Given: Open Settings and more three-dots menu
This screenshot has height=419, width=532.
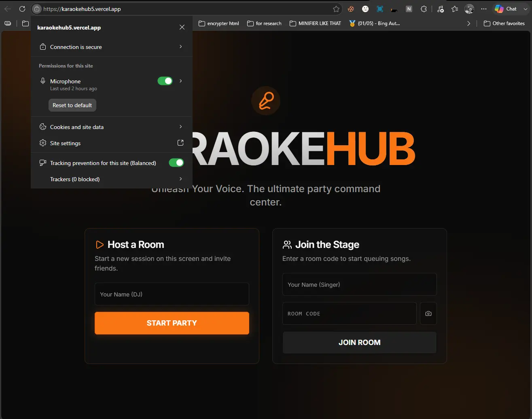Looking at the screenshot, I should pyautogui.click(x=484, y=9).
